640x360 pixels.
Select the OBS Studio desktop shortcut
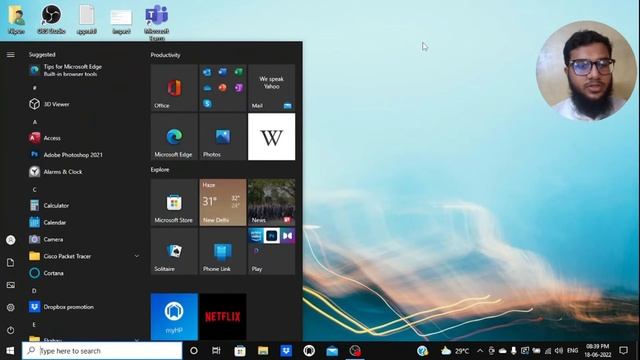51,20
